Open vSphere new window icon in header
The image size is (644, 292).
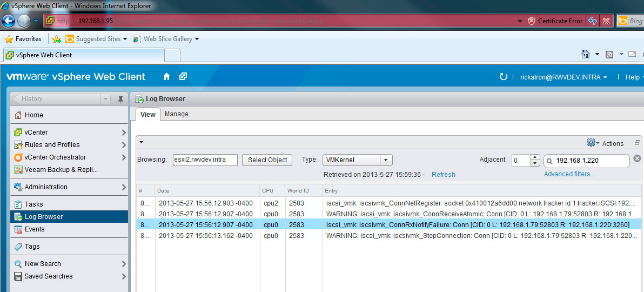[183, 76]
